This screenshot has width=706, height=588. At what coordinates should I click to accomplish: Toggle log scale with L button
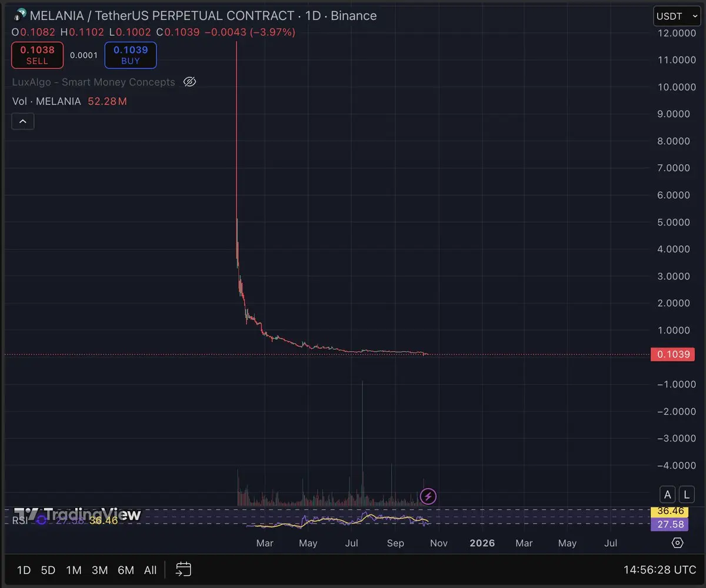click(687, 495)
